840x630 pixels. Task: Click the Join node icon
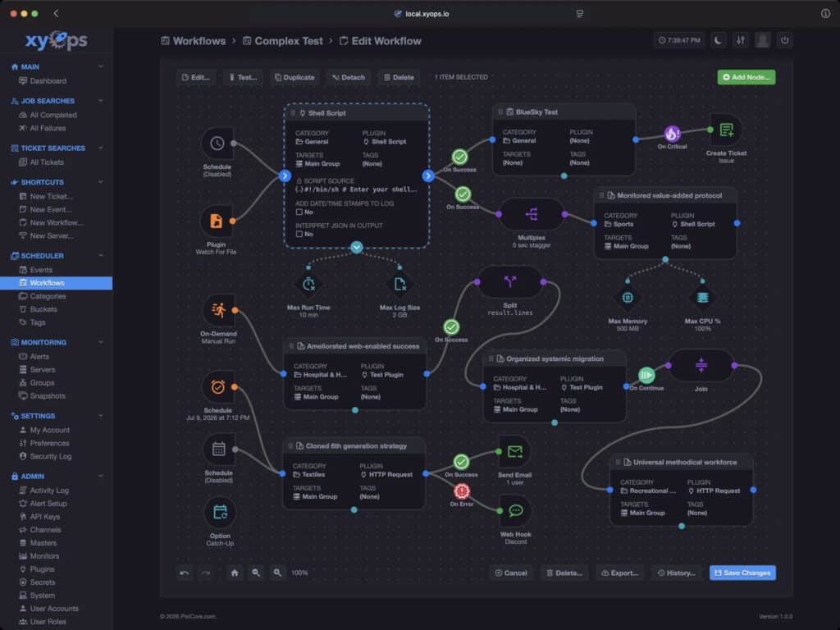click(x=701, y=365)
